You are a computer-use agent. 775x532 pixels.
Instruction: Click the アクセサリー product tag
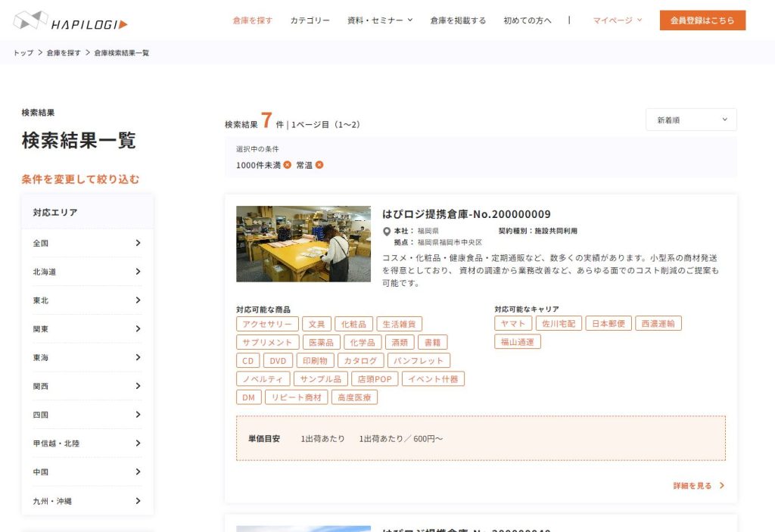tap(267, 324)
